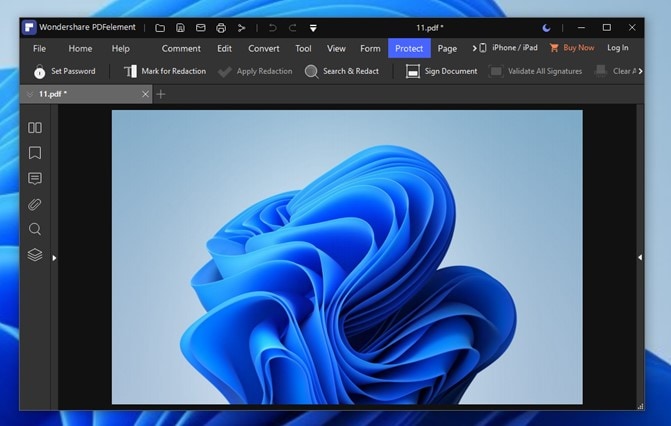
Task: Switch to the Tool tab
Action: 303,48
